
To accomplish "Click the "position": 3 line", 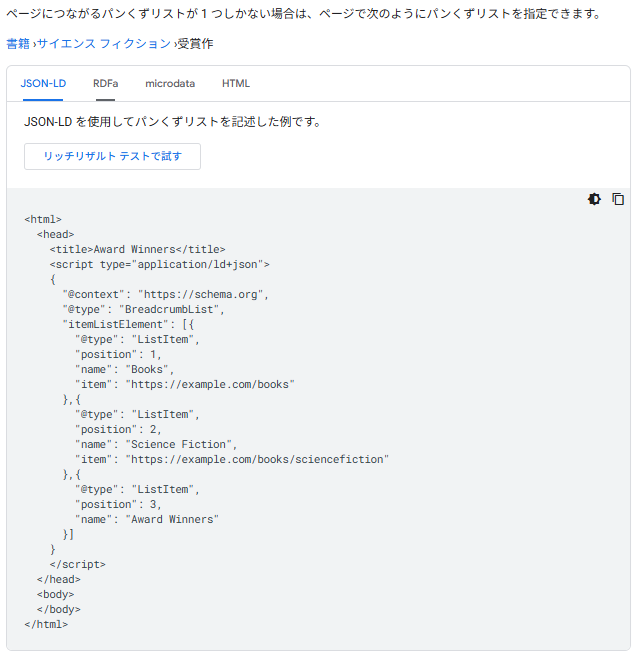I will point(118,505).
